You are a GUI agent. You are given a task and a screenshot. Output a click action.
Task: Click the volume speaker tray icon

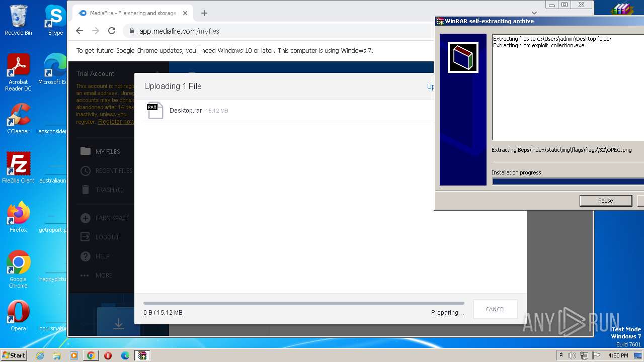[572, 355]
